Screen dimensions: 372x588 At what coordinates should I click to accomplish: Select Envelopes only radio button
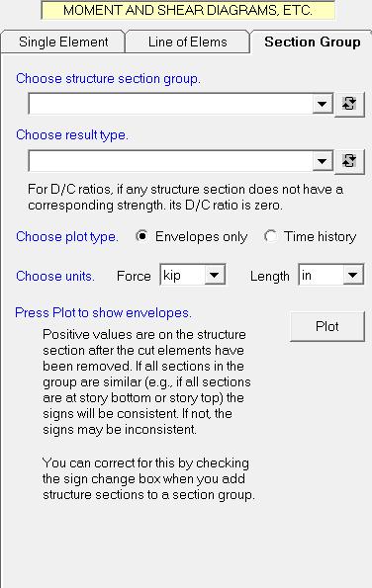tap(142, 236)
